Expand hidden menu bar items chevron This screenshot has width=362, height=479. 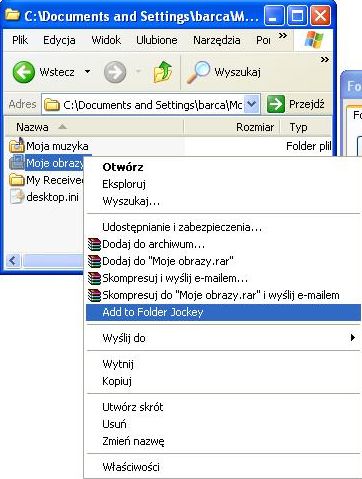(x=283, y=36)
